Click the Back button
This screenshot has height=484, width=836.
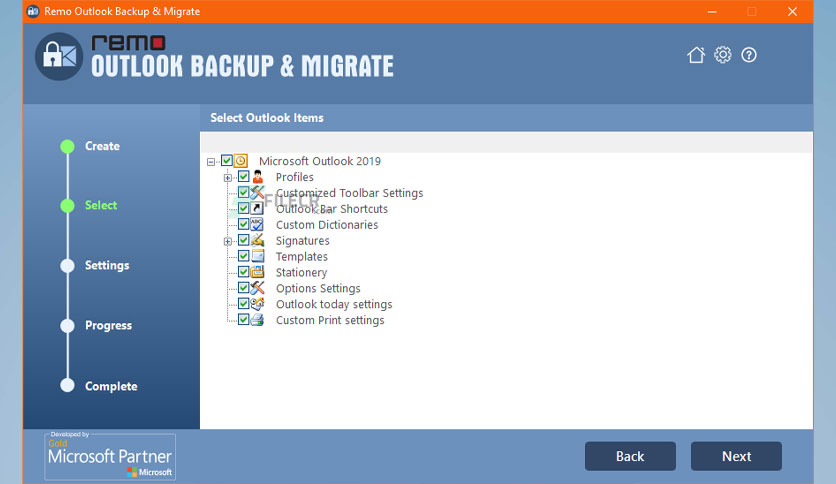[630, 456]
